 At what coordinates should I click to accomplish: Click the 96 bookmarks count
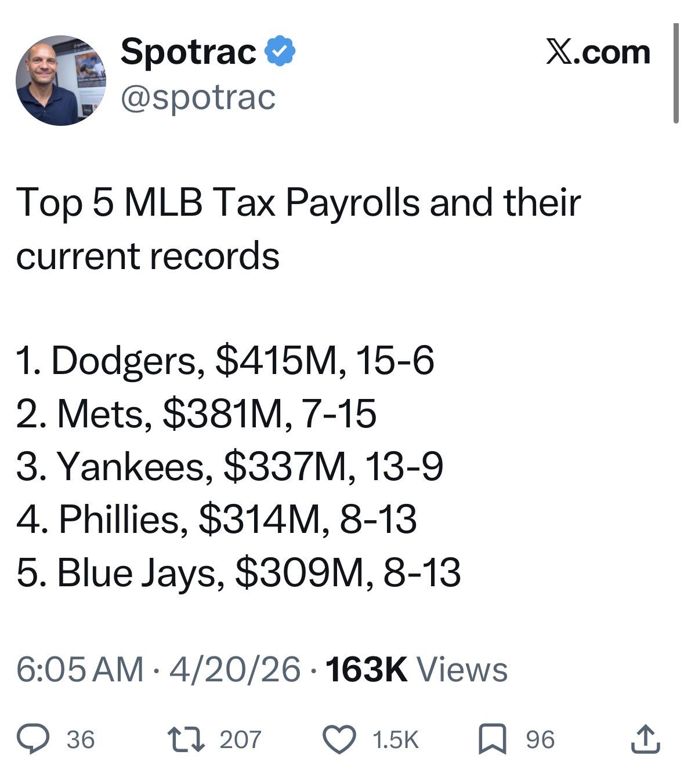pos(540,739)
